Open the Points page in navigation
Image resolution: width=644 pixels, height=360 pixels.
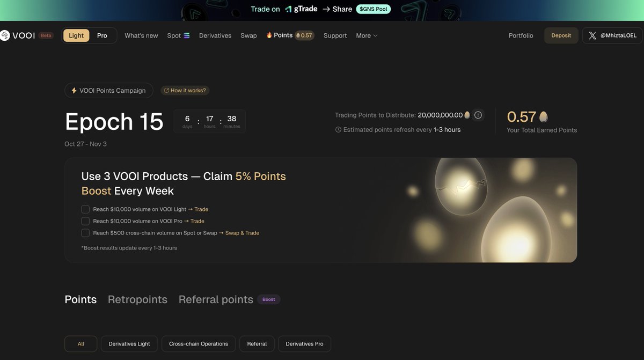point(283,35)
